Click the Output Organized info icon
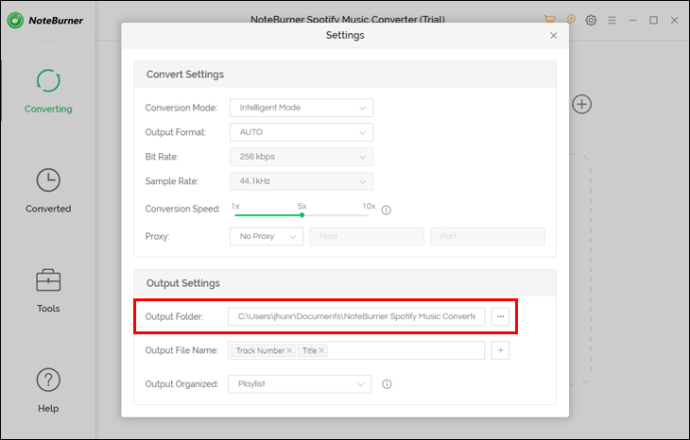The width and height of the screenshot is (690, 440). [x=387, y=384]
